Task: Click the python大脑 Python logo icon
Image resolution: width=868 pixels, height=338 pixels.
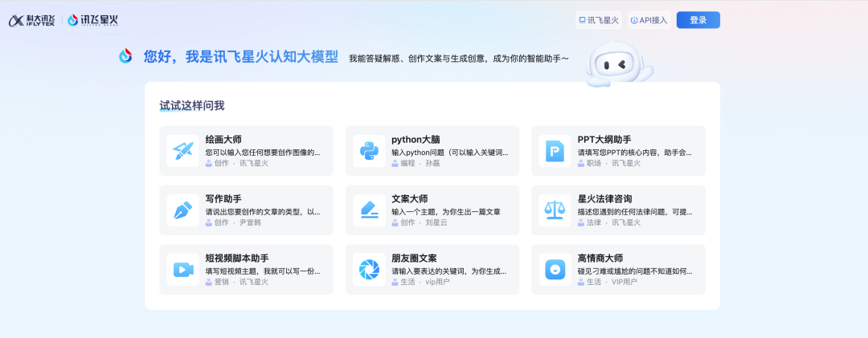Action: pyautogui.click(x=369, y=151)
